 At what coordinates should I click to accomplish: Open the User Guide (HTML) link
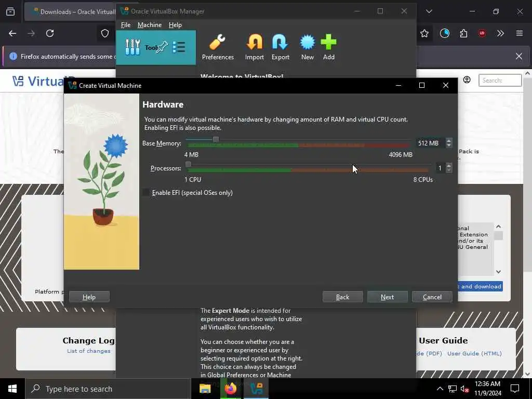coord(474,353)
